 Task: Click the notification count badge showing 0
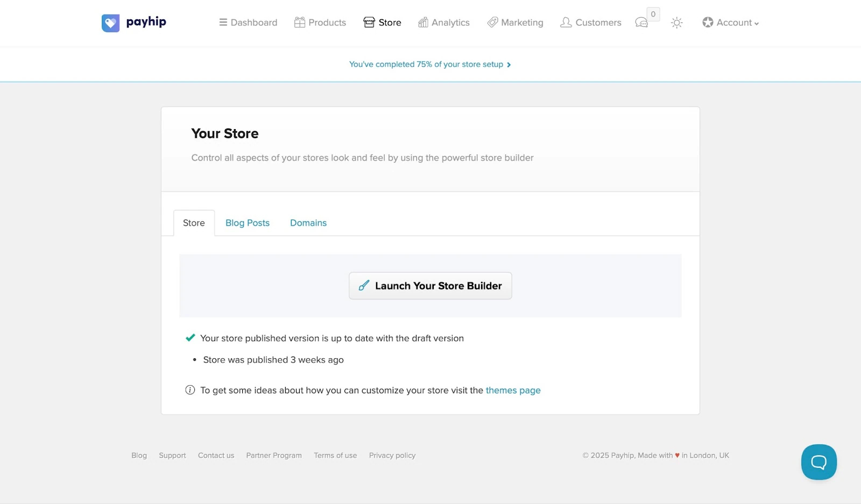(653, 14)
